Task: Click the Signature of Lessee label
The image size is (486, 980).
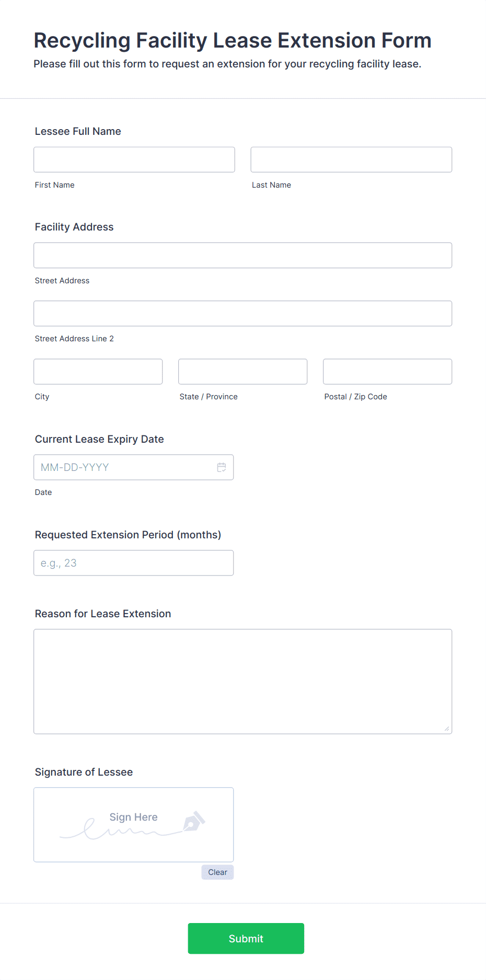Action: (84, 772)
